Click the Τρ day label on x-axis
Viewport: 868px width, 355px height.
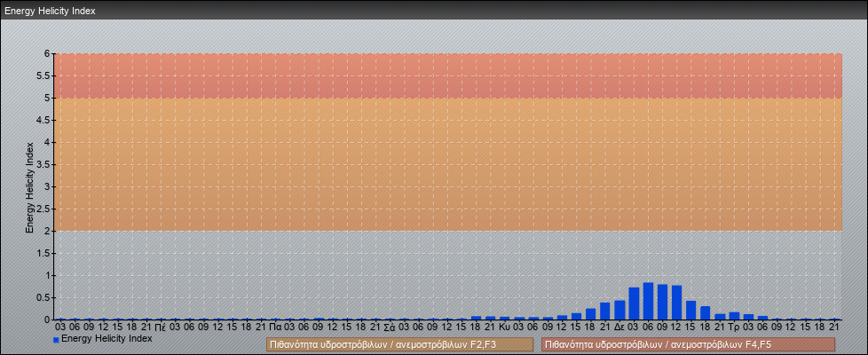733,327
